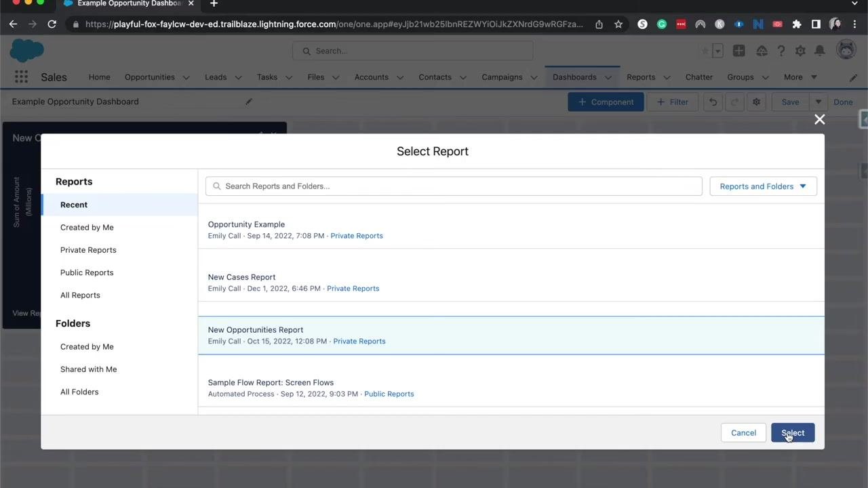This screenshot has height=488, width=868.
Task: Click the Select button
Action: [x=793, y=432]
